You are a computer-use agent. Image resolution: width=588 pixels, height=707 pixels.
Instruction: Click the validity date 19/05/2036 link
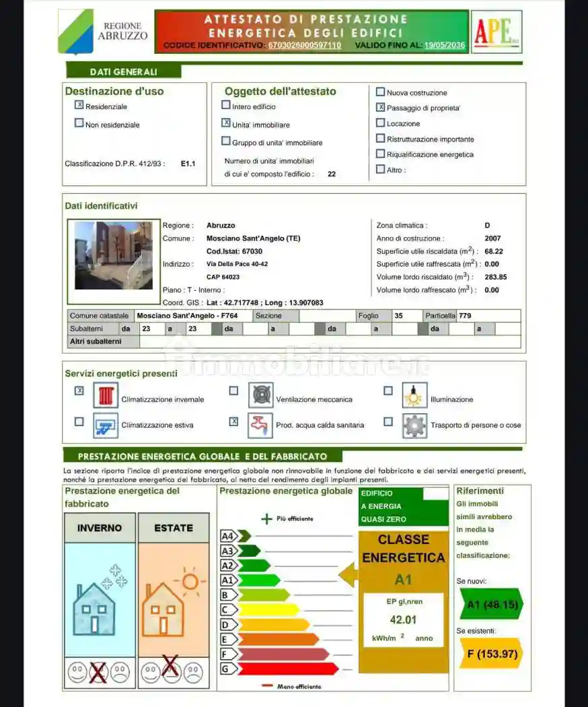tap(445, 45)
